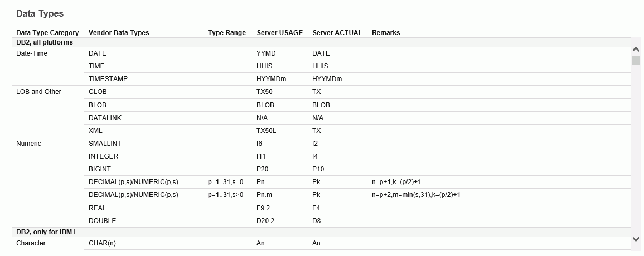Click the scrollbar down arrow
Image resolution: width=644 pixels, height=256 pixels.
636,239
